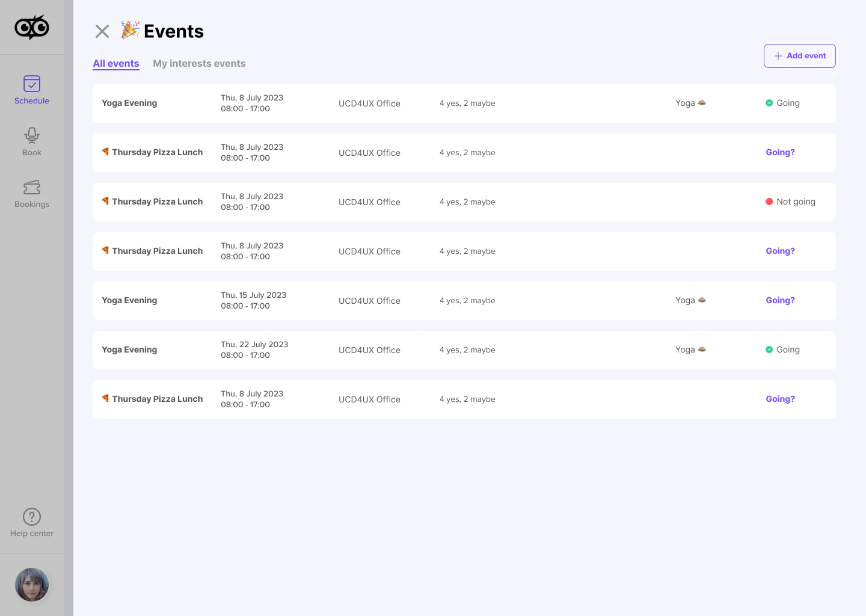Click date Thu, 22 July 2023
The image size is (866, 616).
tap(254, 344)
